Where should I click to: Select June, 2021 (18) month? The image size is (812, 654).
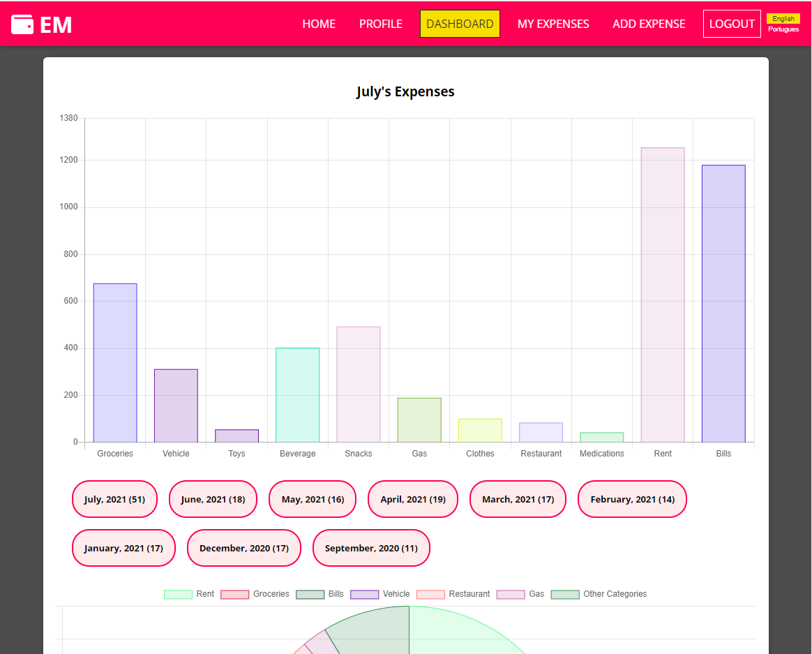[x=213, y=499]
